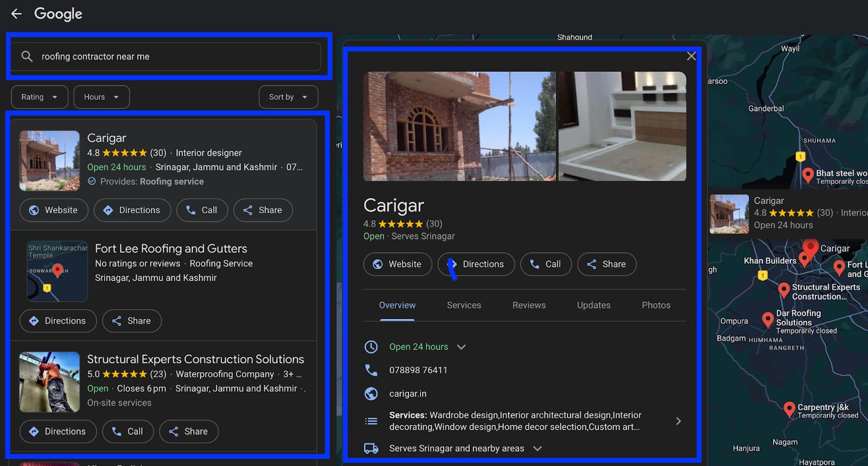868x466 pixels.
Task: Click Directions button in Carigar details panel
Action: click(476, 264)
